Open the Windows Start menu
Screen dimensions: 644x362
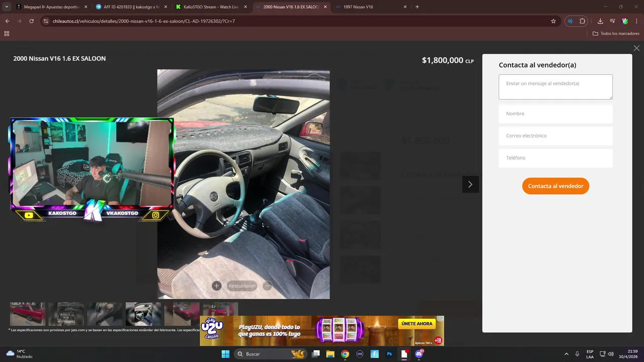coord(225,354)
